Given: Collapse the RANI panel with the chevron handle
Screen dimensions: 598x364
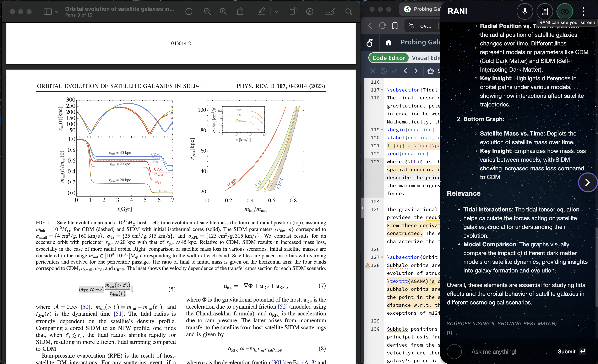Looking at the screenshot, I should (x=587, y=182).
